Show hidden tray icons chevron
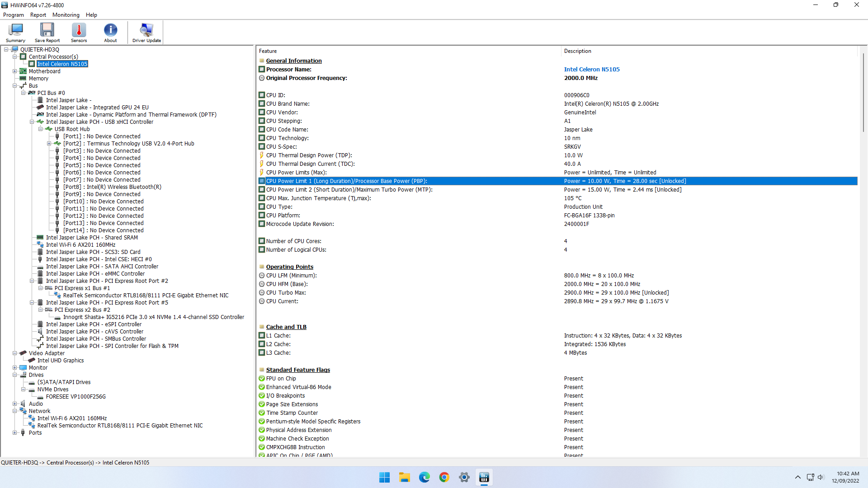This screenshot has width=868, height=488. (798, 477)
